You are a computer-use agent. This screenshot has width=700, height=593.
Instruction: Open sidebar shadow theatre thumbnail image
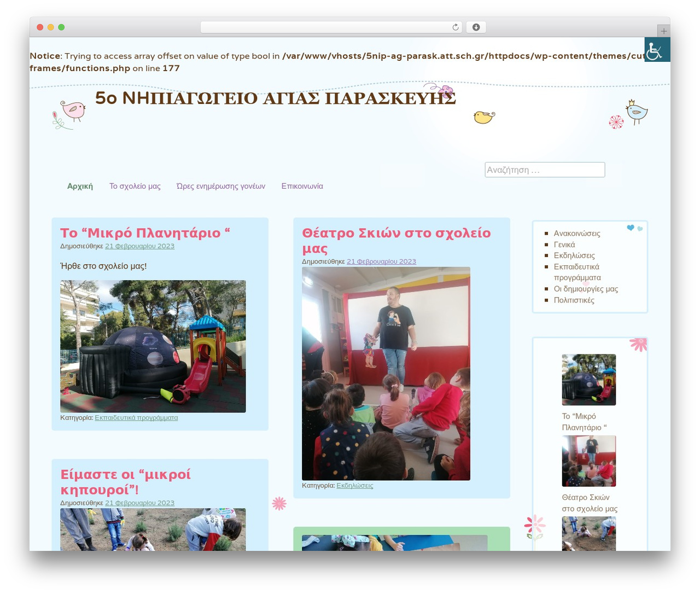[589, 461]
